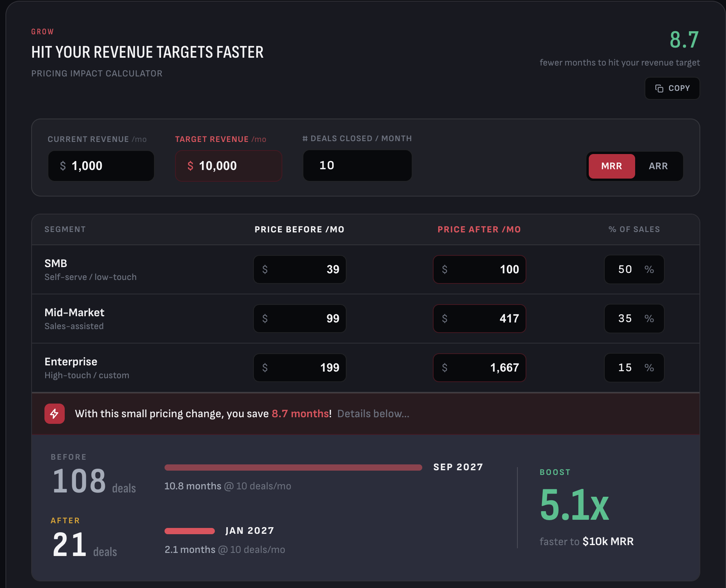Viewport: 726px width, 588px height.
Task: Click the '21' after deals count
Action: 69,545
